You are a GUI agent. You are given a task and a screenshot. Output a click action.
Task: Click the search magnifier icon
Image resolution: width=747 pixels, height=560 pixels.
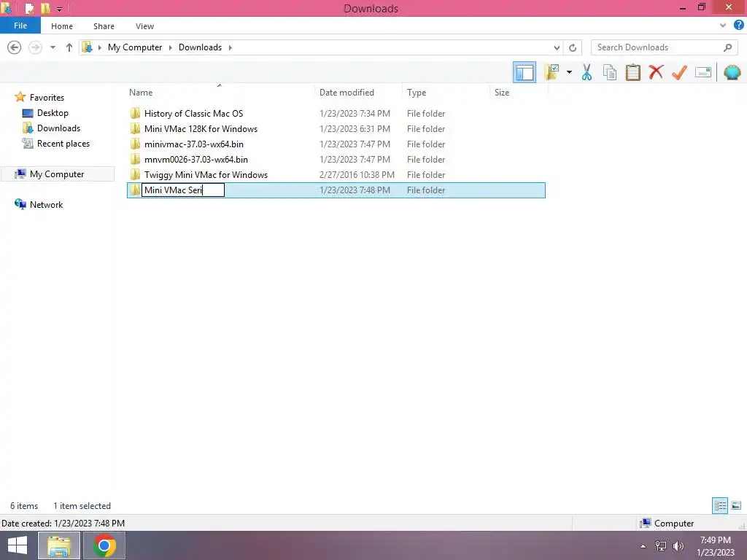pyautogui.click(x=727, y=47)
